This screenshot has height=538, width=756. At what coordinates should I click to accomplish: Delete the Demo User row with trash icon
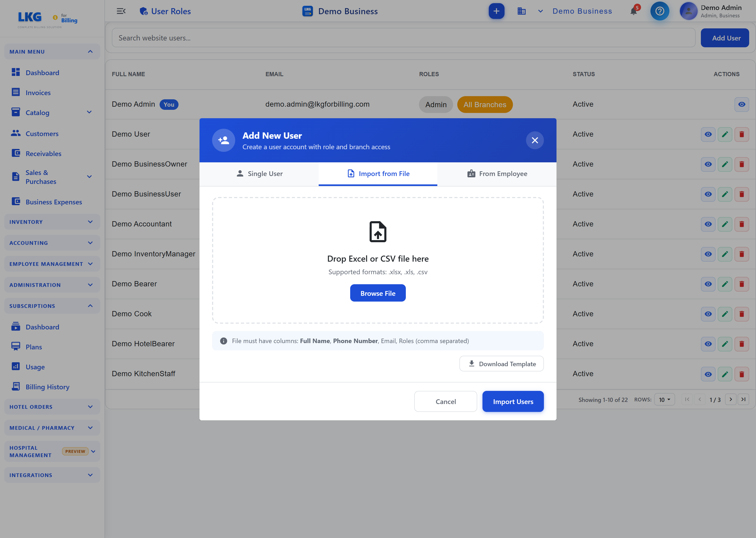pyautogui.click(x=742, y=134)
